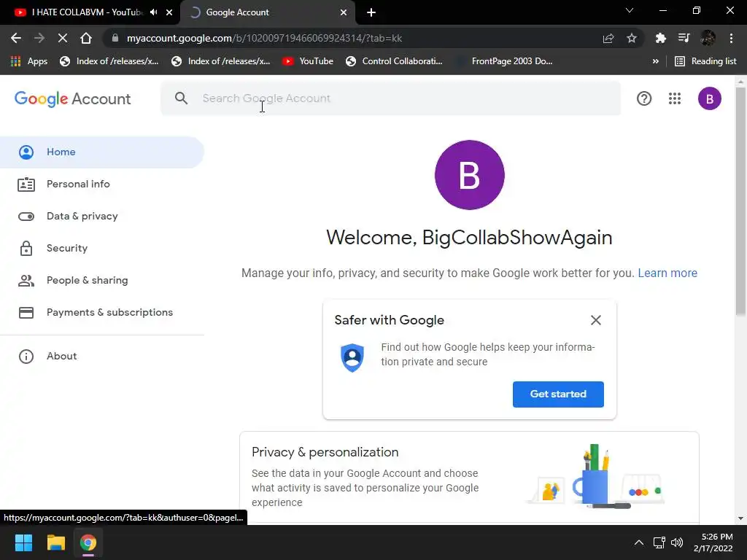Click the Google Account logo
Screen dimensions: 747x560
click(x=72, y=98)
